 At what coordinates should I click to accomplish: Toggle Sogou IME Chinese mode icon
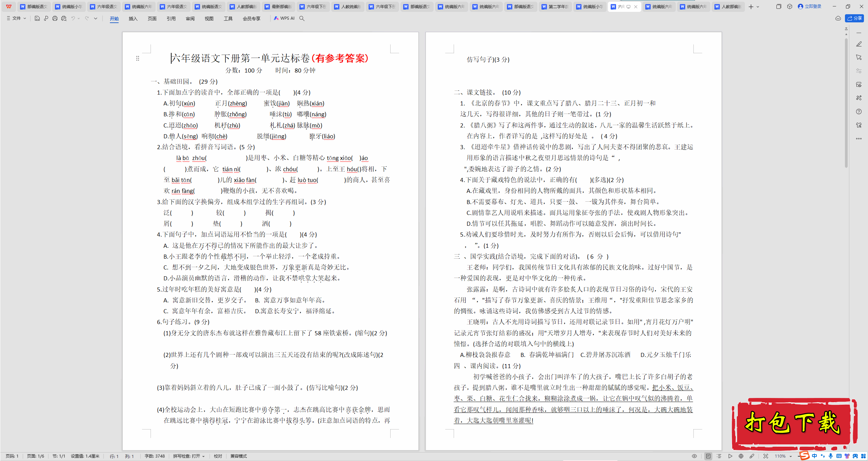coord(814,456)
